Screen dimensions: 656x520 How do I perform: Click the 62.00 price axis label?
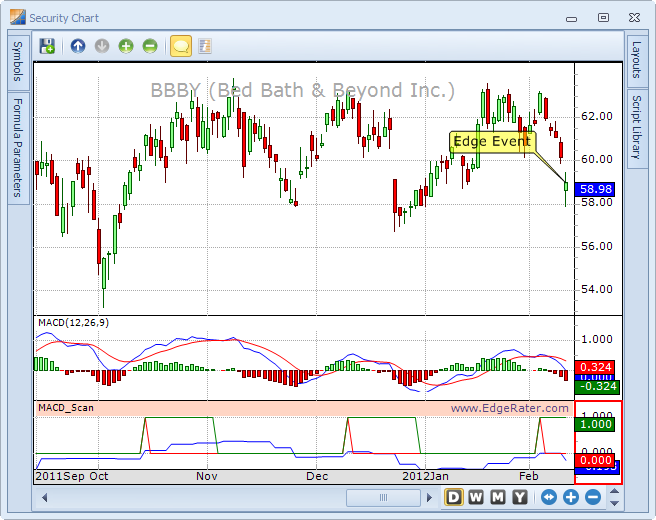[597, 116]
